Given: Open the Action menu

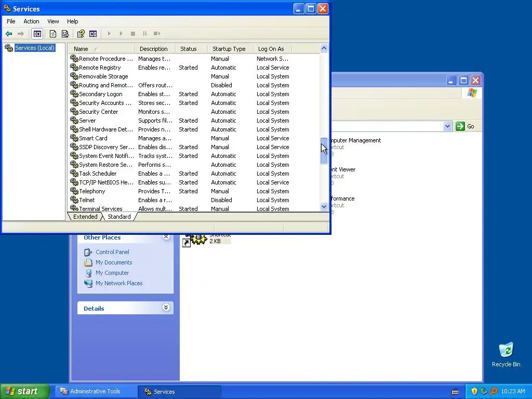Looking at the screenshot, I should click(x=31, y=21).
